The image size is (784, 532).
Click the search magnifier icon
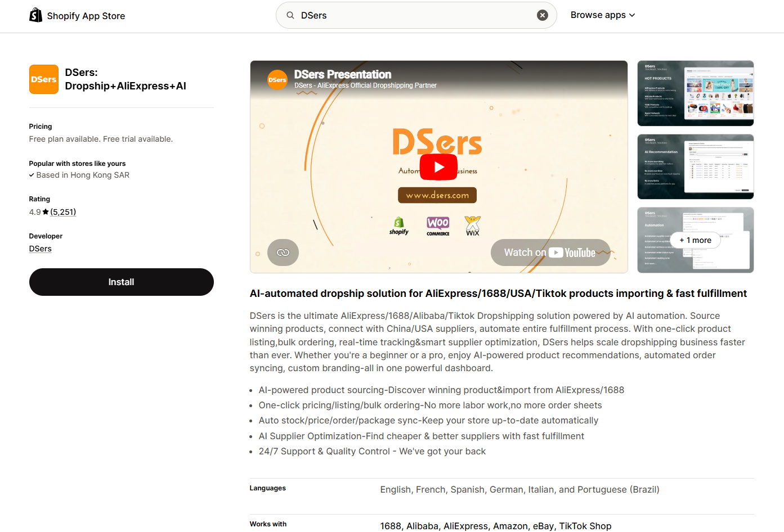point(290,15)
